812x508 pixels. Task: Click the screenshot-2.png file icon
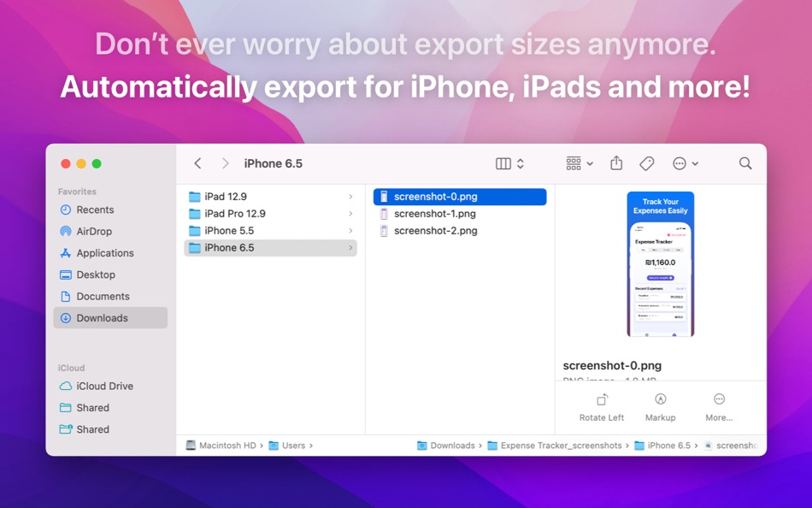point(384,231)
